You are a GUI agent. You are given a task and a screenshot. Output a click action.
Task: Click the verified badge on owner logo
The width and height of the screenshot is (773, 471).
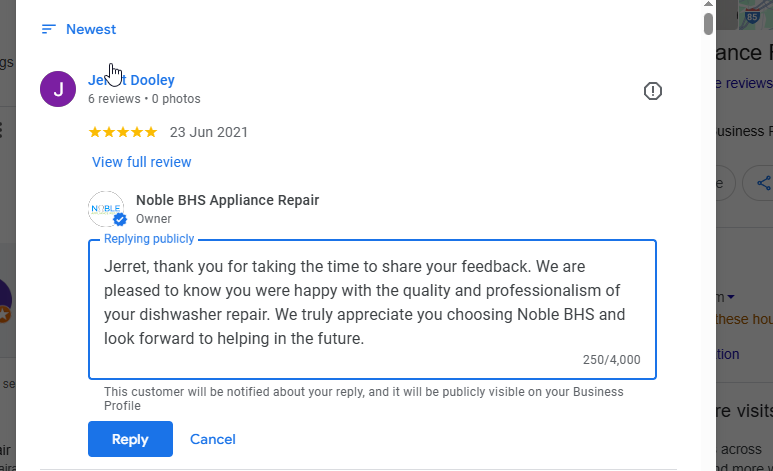[x=120, y=219]
